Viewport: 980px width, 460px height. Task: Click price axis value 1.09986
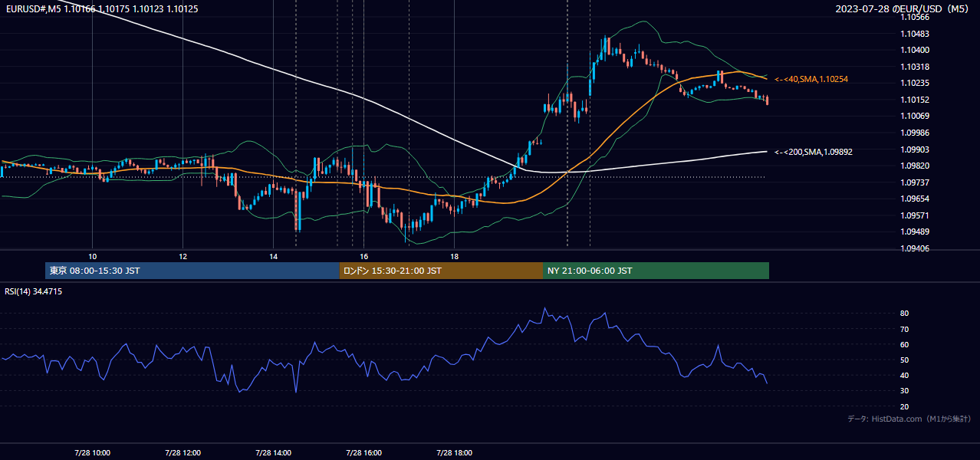click(x=915, y=133)
